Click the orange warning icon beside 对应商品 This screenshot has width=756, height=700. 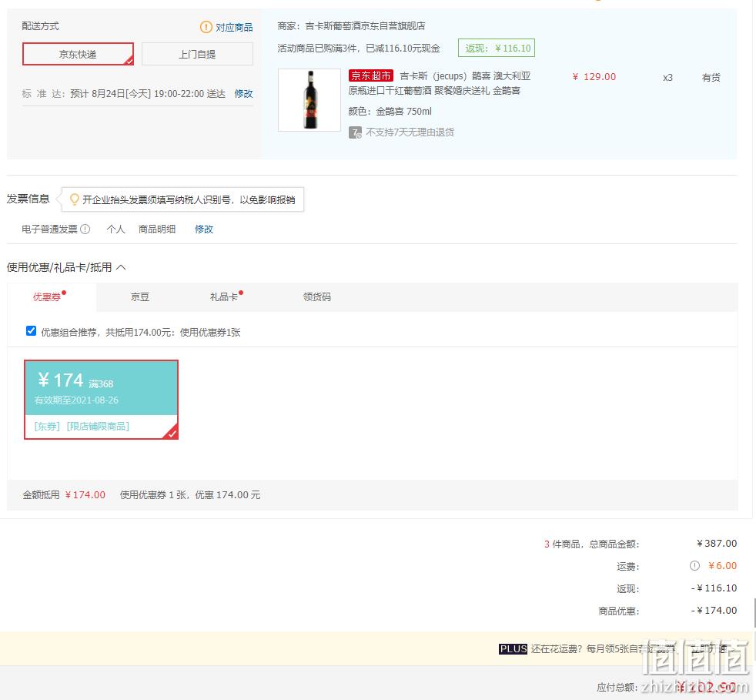206,27
